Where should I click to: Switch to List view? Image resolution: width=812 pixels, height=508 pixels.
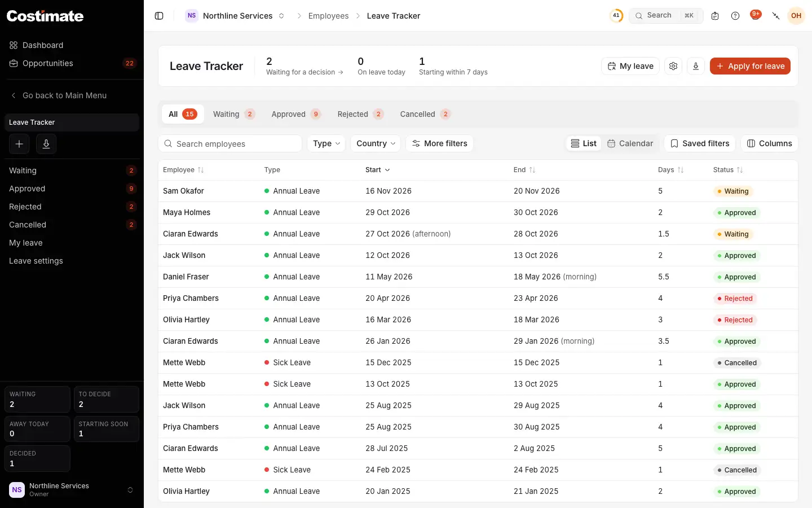click(584, 143)
